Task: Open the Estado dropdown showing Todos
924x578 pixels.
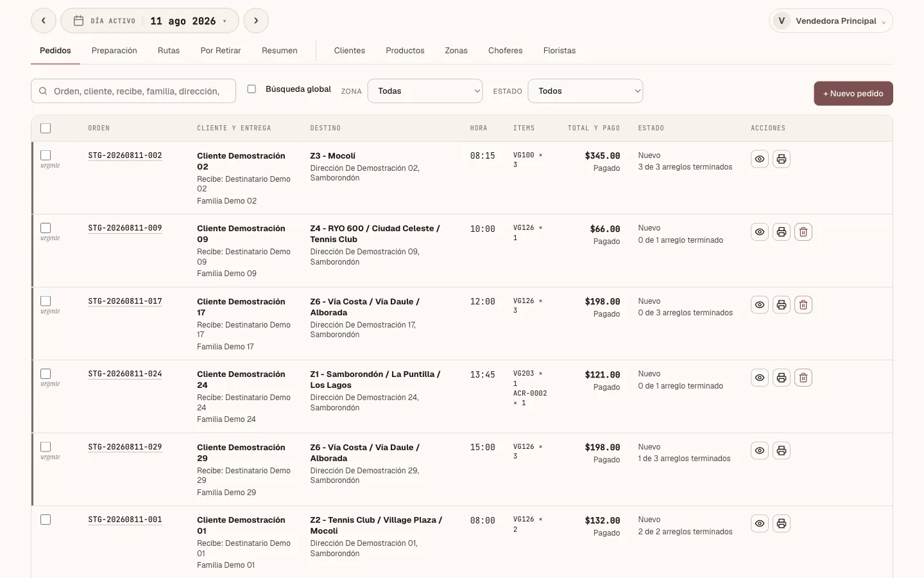Action: click(585, 91)
